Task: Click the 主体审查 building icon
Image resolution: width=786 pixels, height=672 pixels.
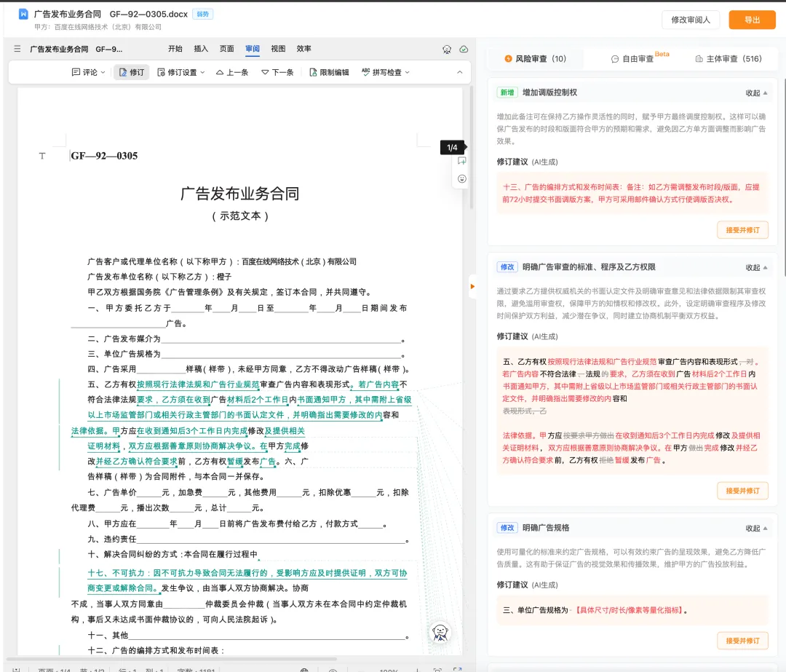Action: 699,59
